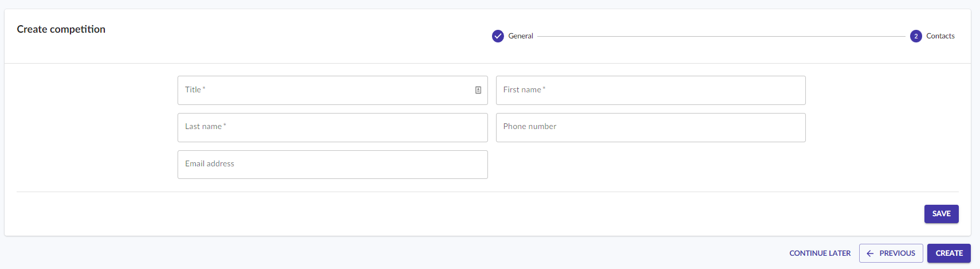980x269 pixels.
Task: Select the Last name input
Action: (x=332, y=127)
